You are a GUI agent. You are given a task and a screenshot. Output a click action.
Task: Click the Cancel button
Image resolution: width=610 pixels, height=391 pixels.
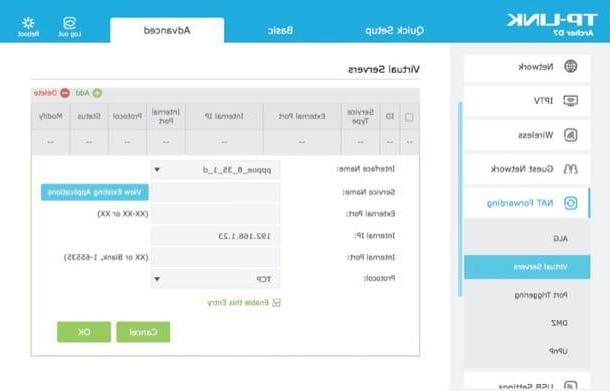point(143,332)
